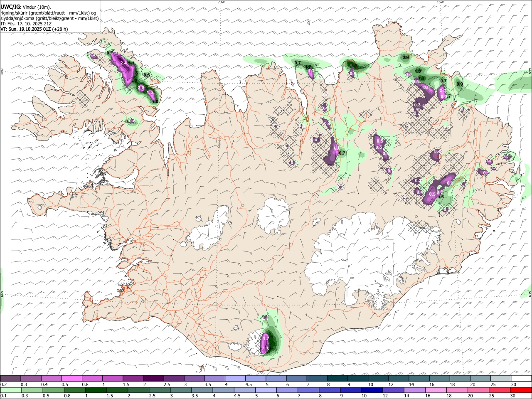Select the red swatch labeled 25 in bottom legend row
The image size is (532, 399).
coord(500,390)
